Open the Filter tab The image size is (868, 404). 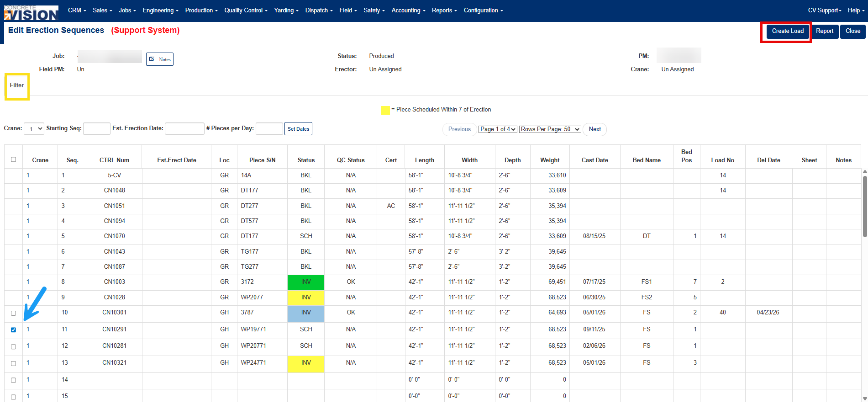(x=17, y=85)
